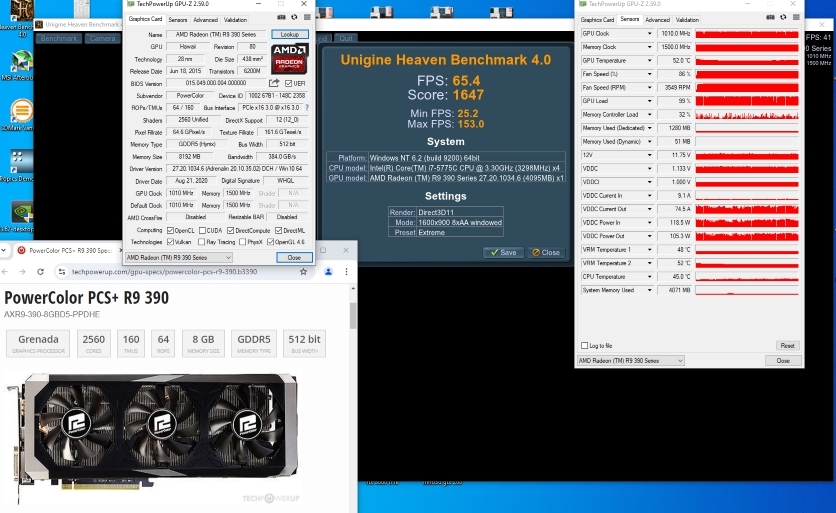Image resolution: width=836 pixels, height=513 pixels.
Task: Open GPU selector dropdown in Sensors window
Action: 631,360
